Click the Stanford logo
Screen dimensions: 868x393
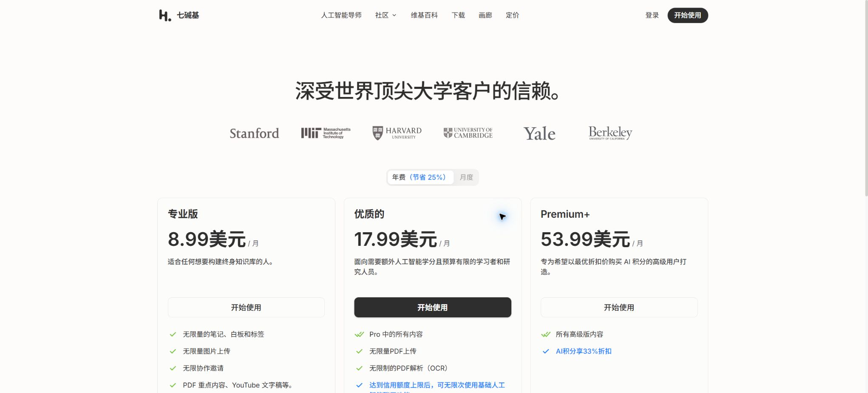[254, 134]
